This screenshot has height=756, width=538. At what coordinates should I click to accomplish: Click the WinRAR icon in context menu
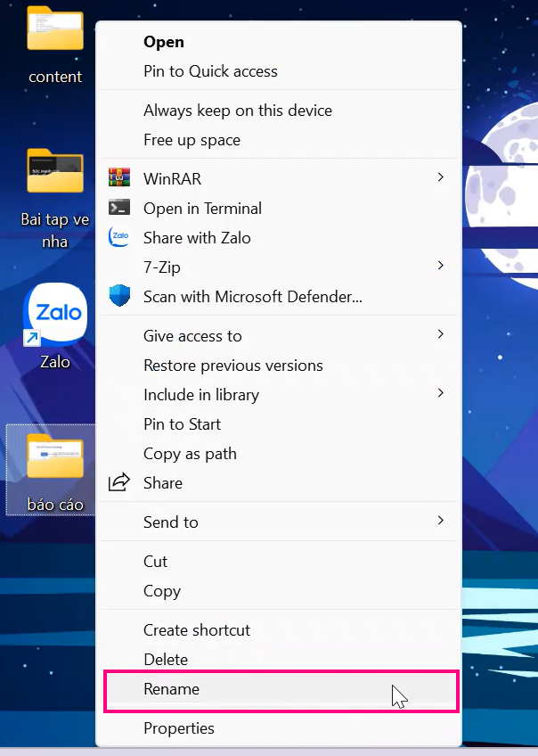pos(119,177)
